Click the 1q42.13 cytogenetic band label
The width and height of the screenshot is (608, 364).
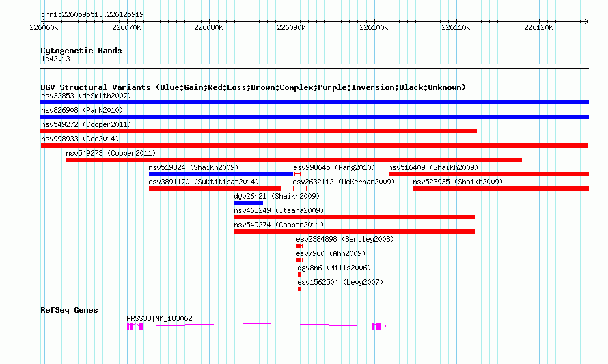point(55,59)
